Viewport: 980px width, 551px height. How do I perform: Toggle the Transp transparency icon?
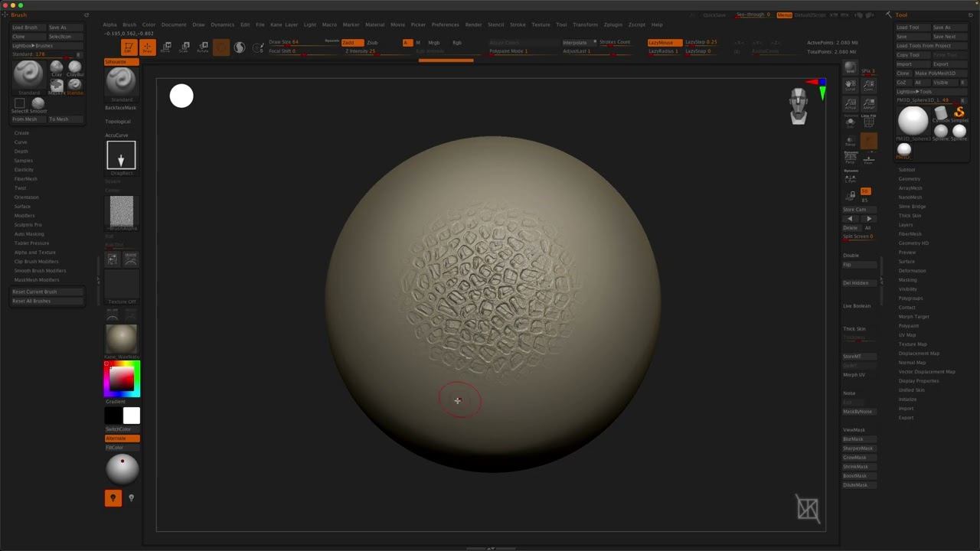(x=851, y=139)
